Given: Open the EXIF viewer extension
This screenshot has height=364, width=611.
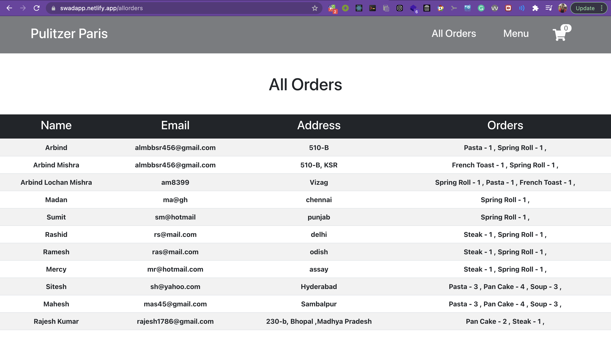Looking at the screenshot, I should tap(468, 8).
